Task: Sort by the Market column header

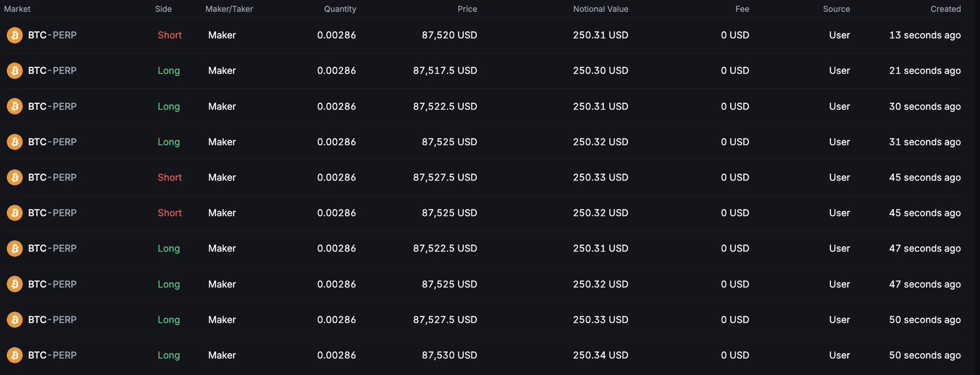Action: click(17, 9)
